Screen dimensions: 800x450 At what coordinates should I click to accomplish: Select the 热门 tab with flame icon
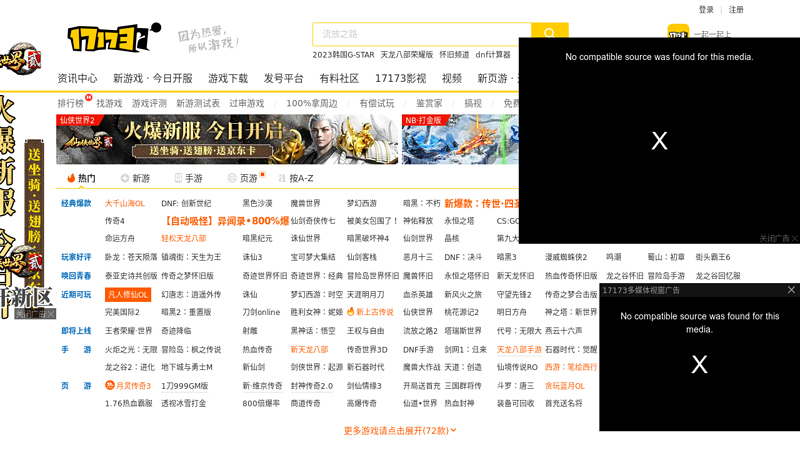81,178
